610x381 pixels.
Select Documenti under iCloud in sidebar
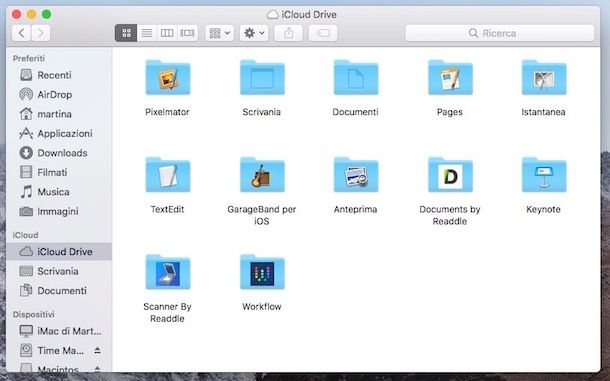[59, 290]
